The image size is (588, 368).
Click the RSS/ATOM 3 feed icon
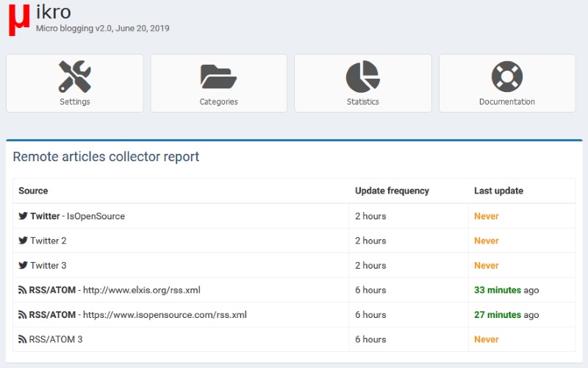(x=23, y=340)
